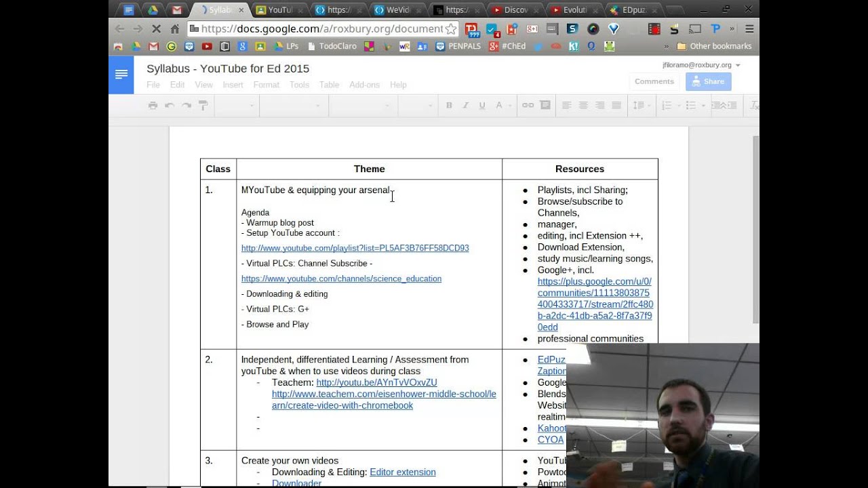Bookmark this page with the star
This screenshot has width=868, height=488.
tap(451, 29)
